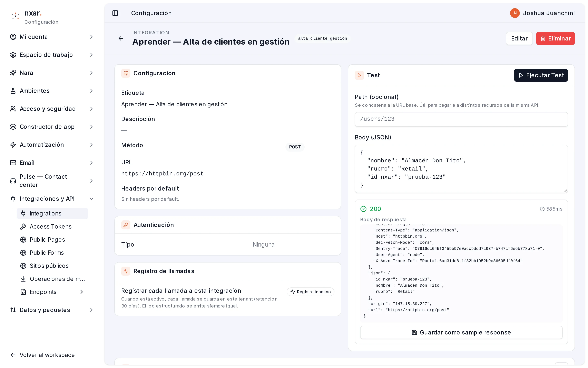Screen dimensions: 588x368
Task: Click the JJ user avatar
Action: (515, 13)
